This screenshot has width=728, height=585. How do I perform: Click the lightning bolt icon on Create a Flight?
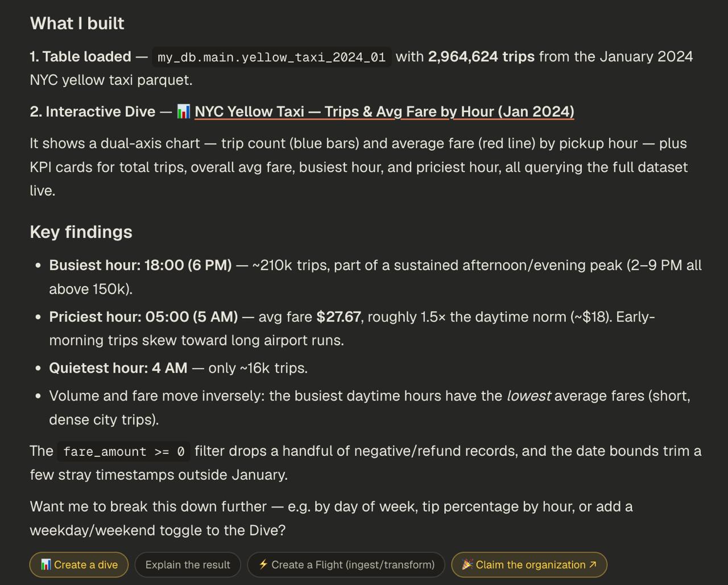tap(263, 565)
